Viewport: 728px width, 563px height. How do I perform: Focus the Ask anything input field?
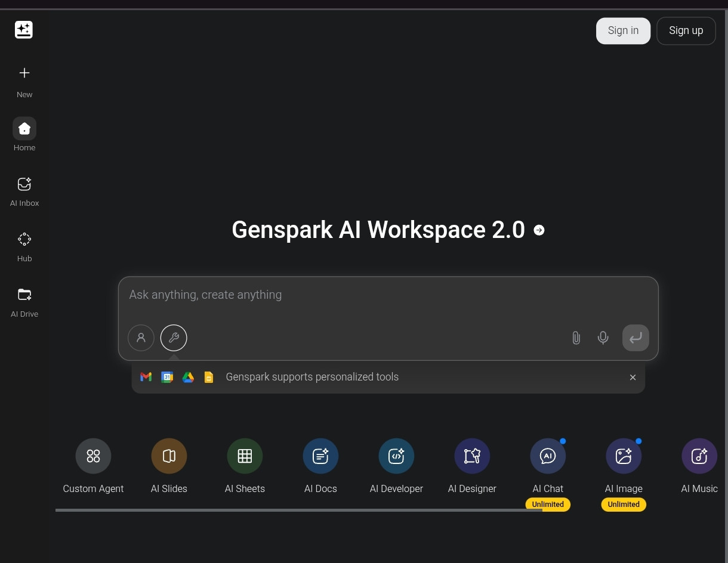(x=388, y=295)
